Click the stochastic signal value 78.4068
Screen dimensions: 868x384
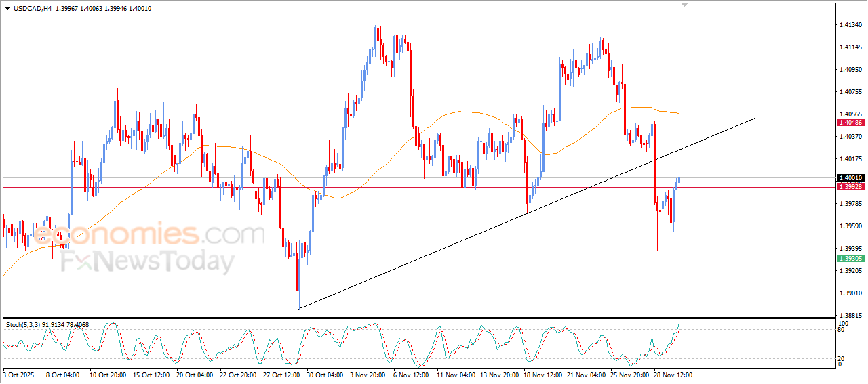pyautogui.click(x=79, y=325)
